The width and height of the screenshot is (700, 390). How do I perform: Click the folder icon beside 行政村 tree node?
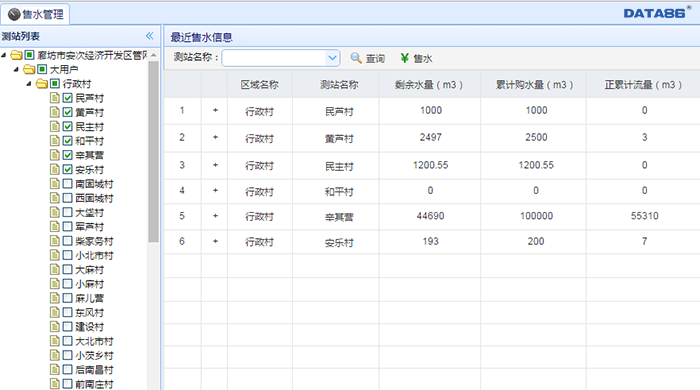point(42,83)
